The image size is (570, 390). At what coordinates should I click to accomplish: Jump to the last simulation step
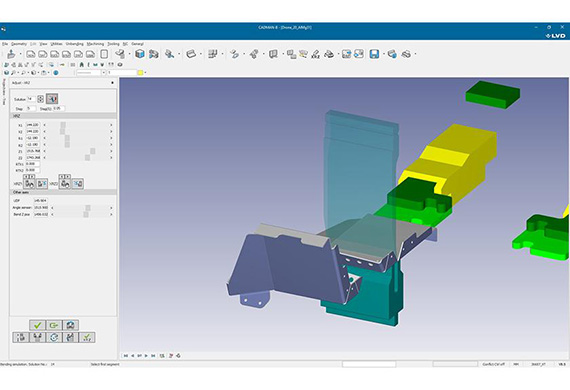pos(153,356)
